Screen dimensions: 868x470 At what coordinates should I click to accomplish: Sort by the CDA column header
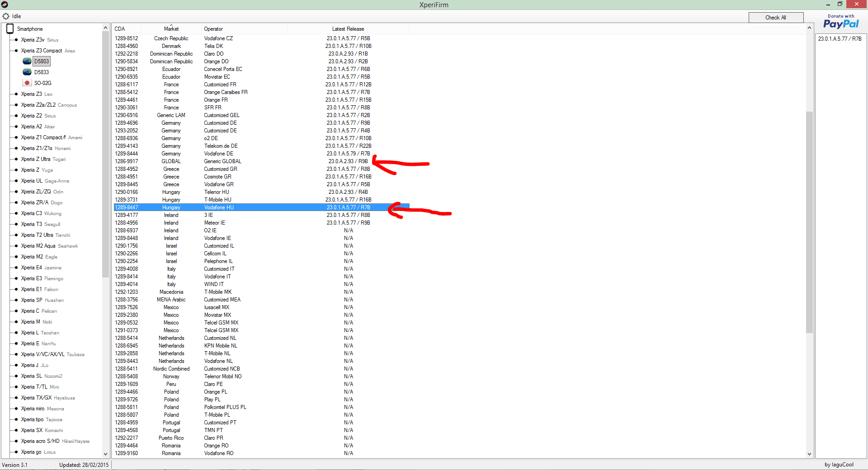[x=127, y=29]
